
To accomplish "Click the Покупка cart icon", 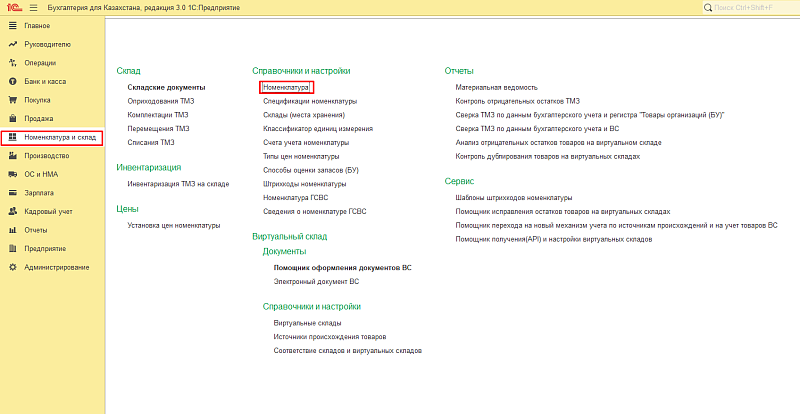I will 13,100.
